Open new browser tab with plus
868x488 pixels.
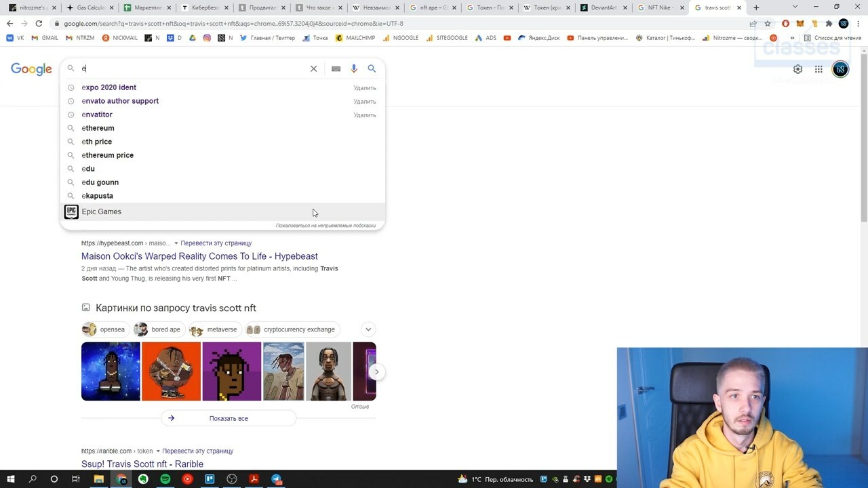756,7
